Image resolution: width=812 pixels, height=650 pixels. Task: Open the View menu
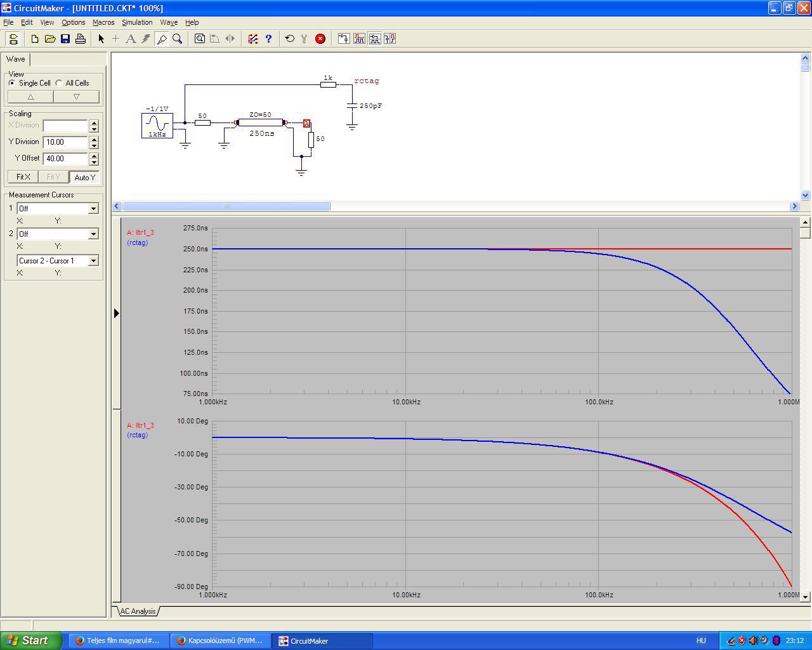(47, 22)
